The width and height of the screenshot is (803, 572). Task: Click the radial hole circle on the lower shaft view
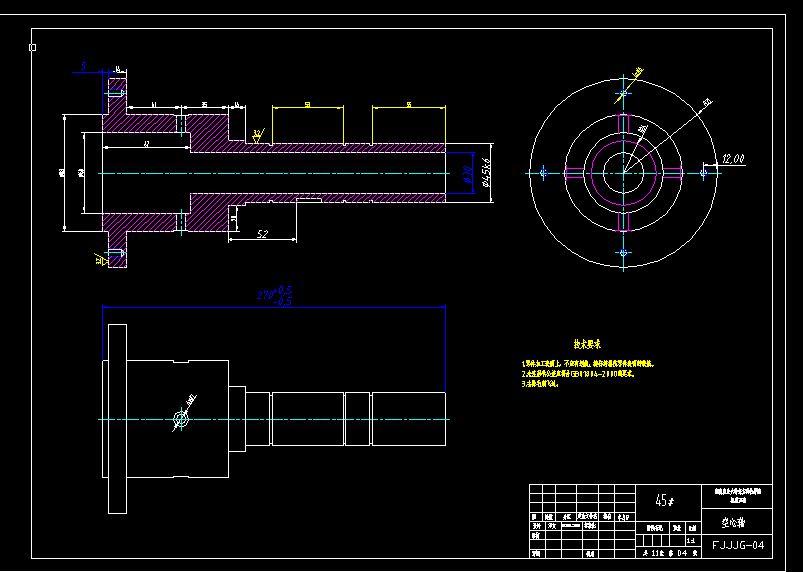pyautogui.click(x=181, y=419)
